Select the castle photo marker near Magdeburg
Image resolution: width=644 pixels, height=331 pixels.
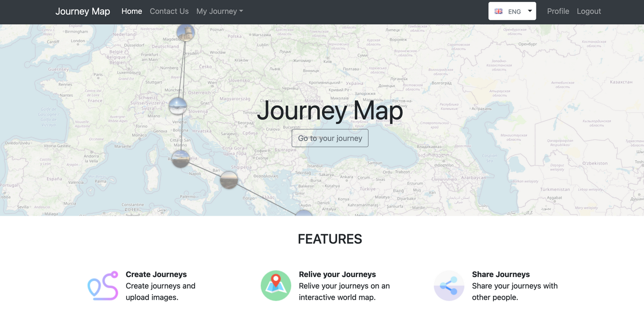pos(186,32)
